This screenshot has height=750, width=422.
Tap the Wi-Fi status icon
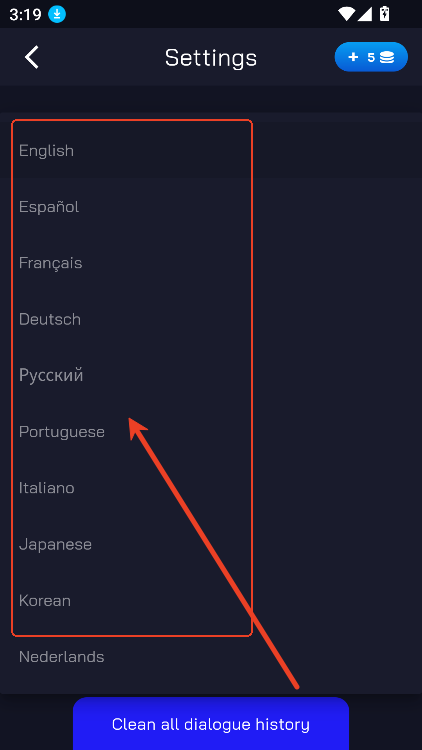click(345, 14)
